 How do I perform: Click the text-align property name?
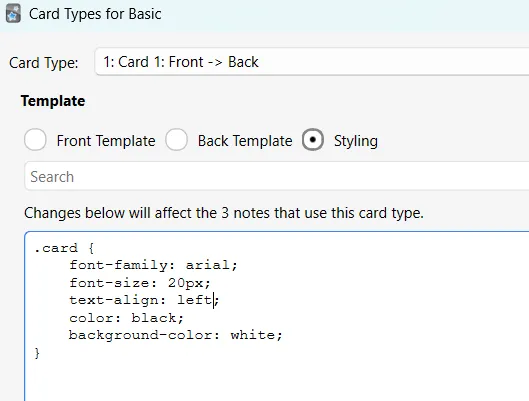click(113, 300)
